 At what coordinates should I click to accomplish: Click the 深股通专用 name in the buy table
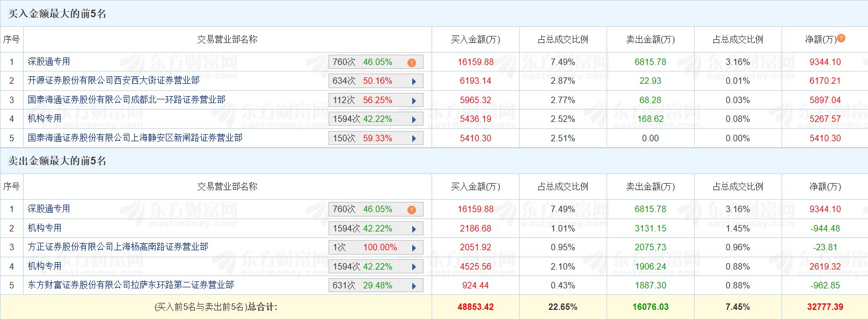tap(49, 62)
